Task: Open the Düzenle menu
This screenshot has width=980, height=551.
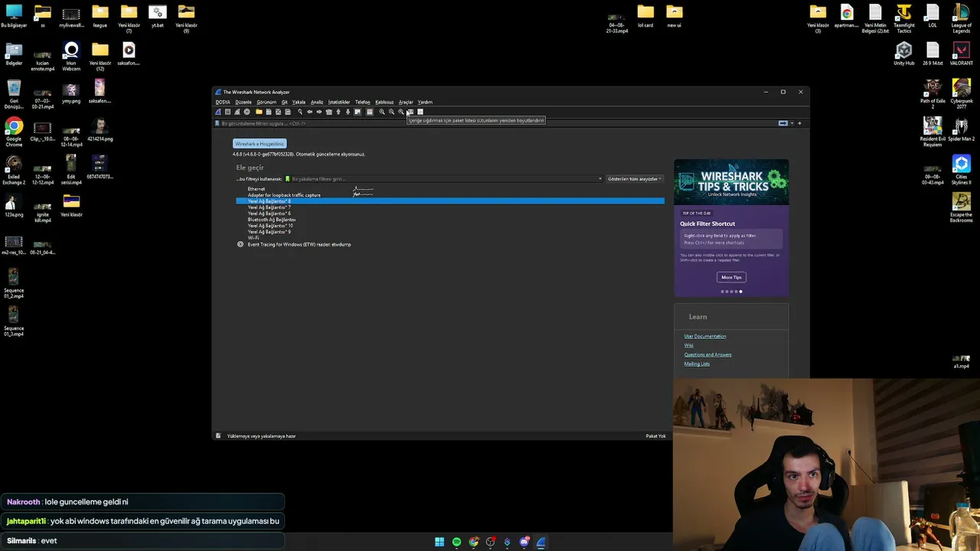Action: (x=243, y=102)
